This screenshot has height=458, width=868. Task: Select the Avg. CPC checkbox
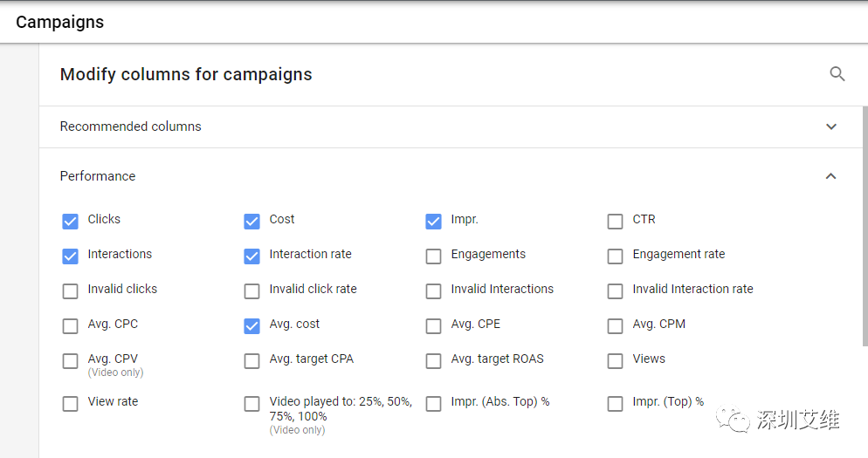click(71, 326)
